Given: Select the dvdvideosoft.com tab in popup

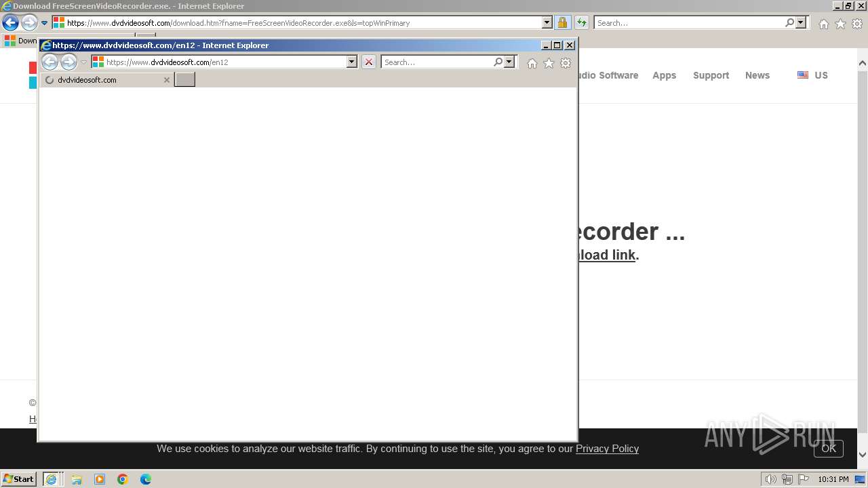Looking at the screenshot, I should pyautogui.click(x=106, y=79).
